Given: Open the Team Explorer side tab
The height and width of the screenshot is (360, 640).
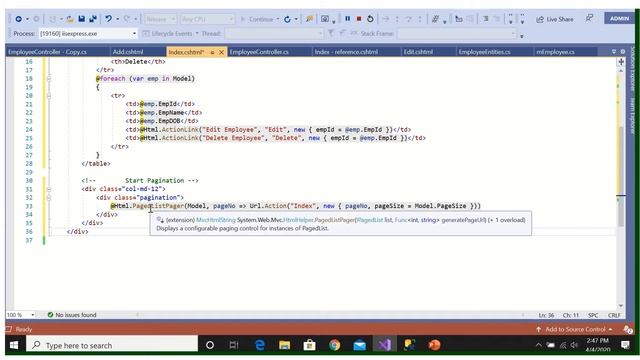Looking at the screenshot, I should [x=633, y=116].
